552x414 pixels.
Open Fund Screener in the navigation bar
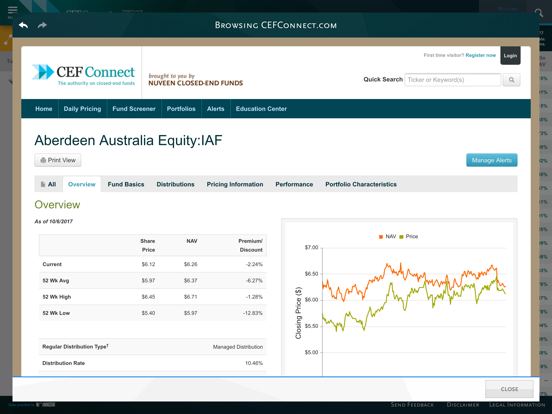click(134, 109)
